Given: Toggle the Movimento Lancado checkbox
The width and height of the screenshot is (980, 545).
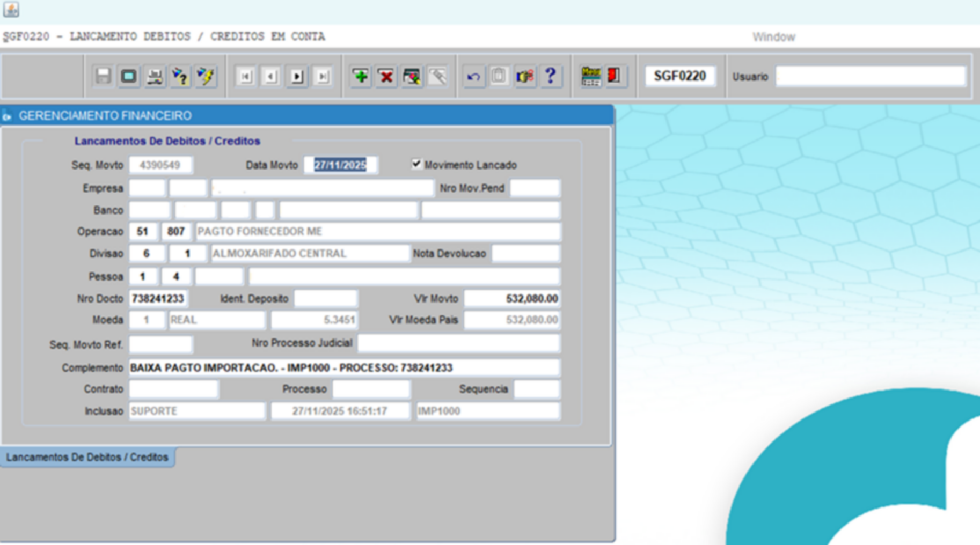Looking at the screenshot, I should click(416, 164).
